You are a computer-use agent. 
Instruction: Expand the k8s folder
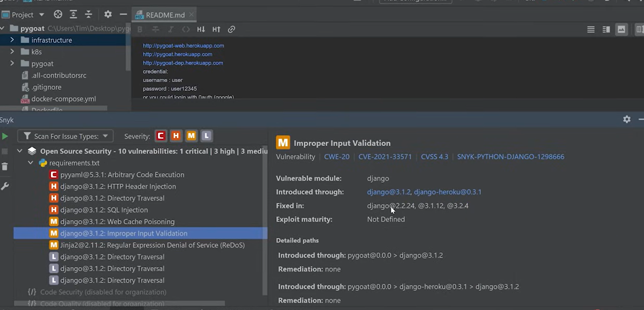point(12,51)
